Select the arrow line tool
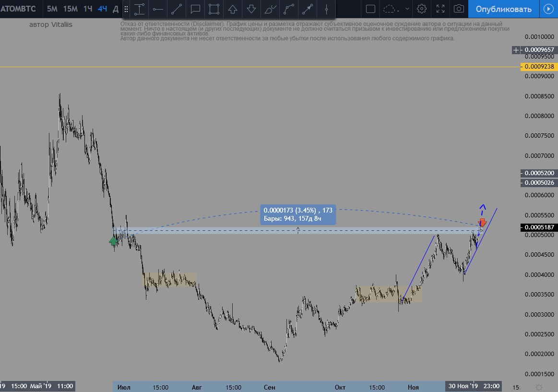558x392 pixels. pyautogui.click(x=308, y=9)
